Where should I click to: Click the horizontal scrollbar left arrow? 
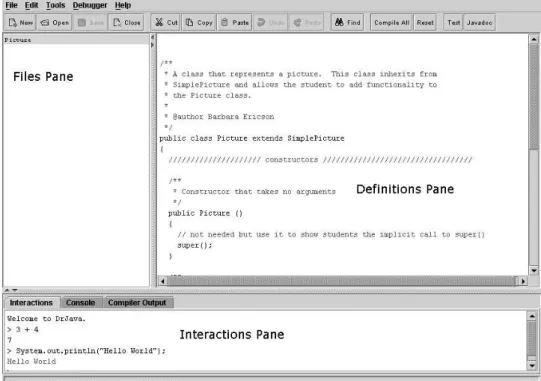[x=163, y=281]
